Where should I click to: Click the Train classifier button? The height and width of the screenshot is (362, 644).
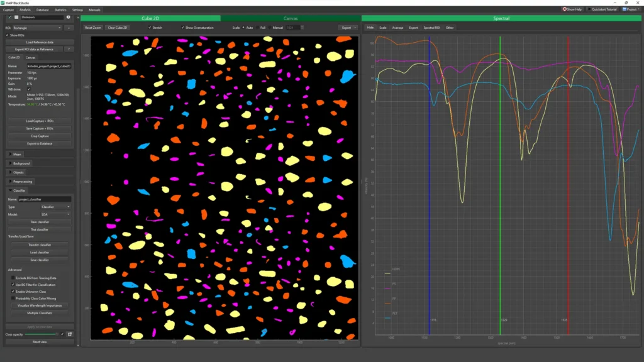pos(40,222)
